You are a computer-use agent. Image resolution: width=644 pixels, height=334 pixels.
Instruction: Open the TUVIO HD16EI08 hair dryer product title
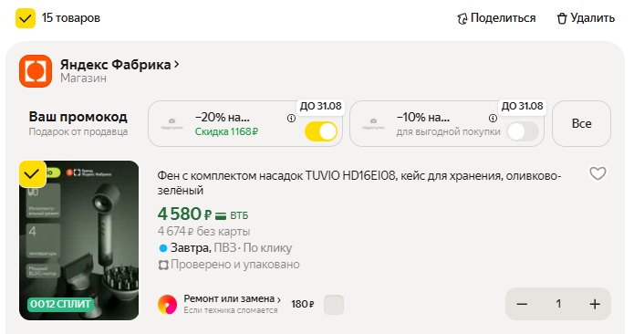pyautogui.click(x=359, y=183)
